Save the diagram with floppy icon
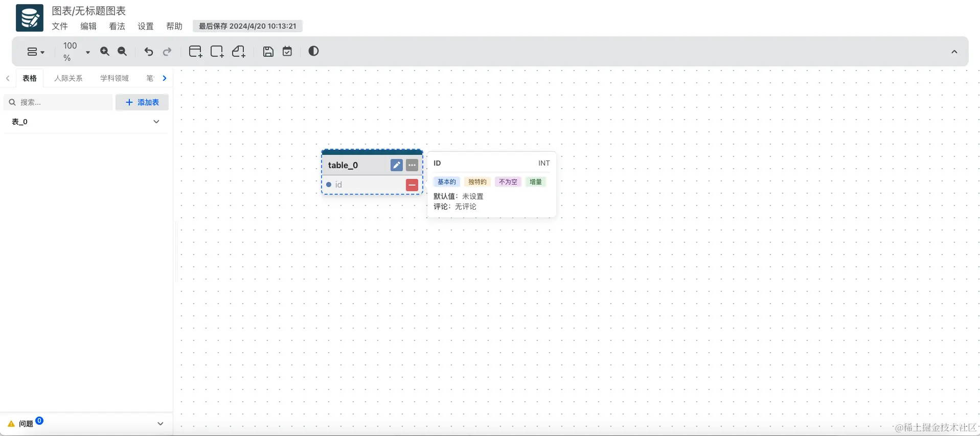 tap(268, 51)
